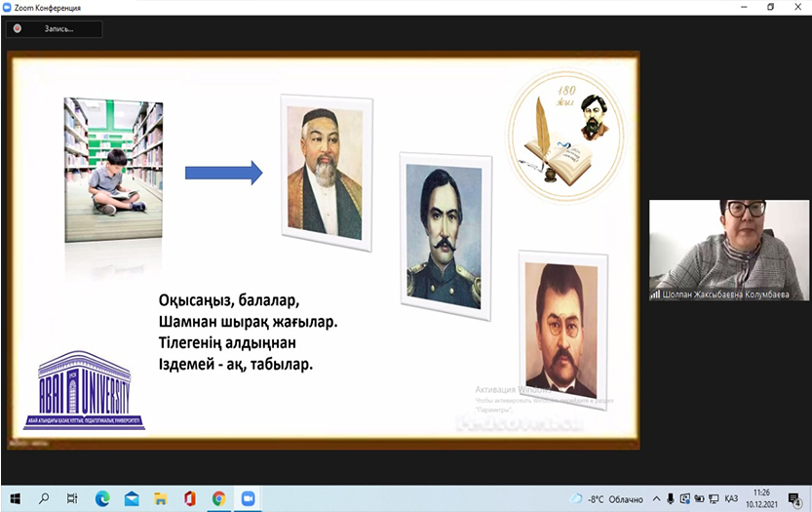Restore down the Zoom Конференция window
Viewport: 812px width, 512px height.
(x=770, y=8)
